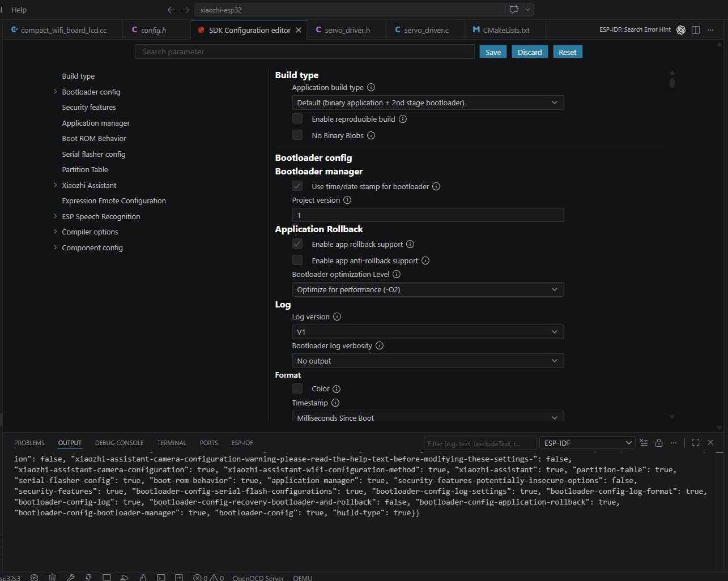Open Log version V1 dropdown
Image resolution: width=728 pixels, height=581 pixels.
coord(428,332)
